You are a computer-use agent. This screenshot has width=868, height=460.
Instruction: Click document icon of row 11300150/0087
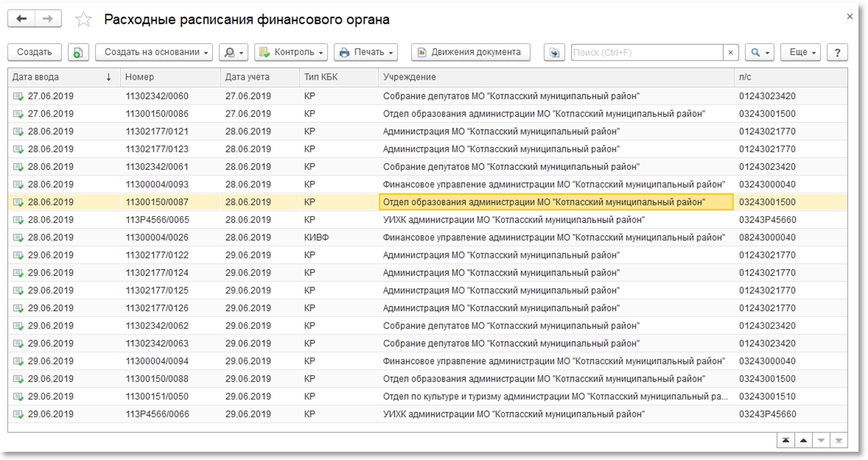(18, 203)
